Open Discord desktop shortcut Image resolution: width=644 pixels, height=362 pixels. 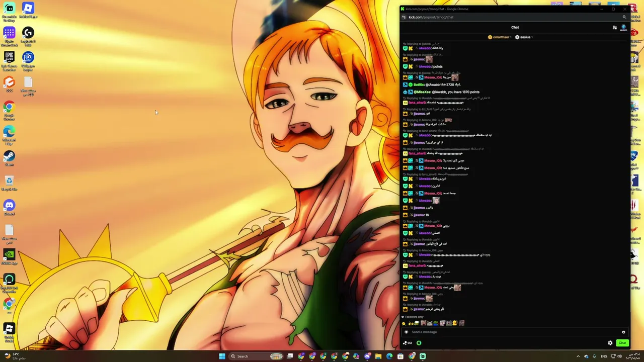pyautogui.click(x=9, y=208)
